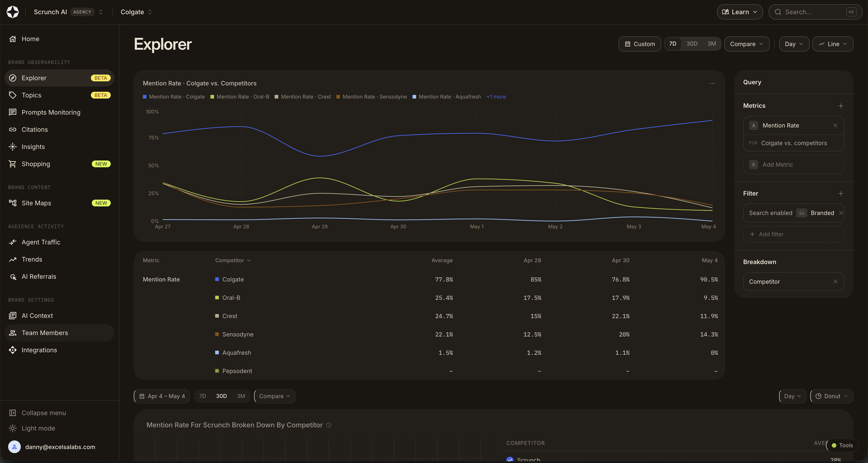Remove the Competitor breakdown
The image size is (868, 463).
pos(835,282)
